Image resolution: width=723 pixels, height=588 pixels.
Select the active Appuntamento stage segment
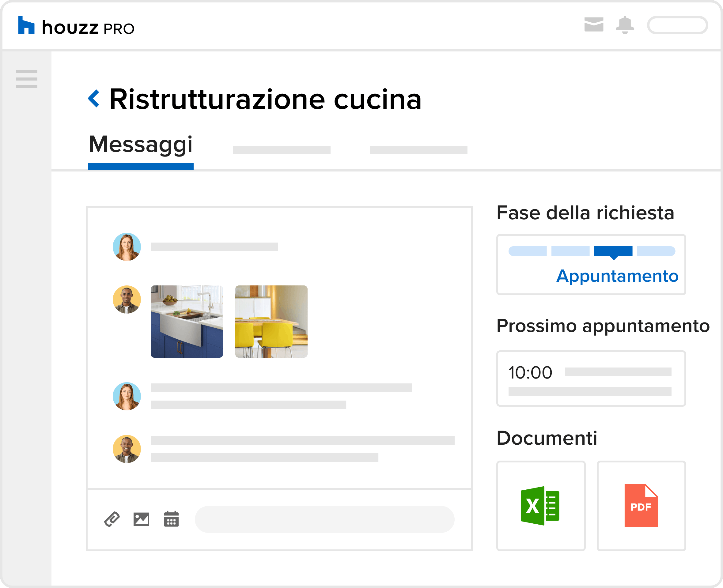click(x=613, y=252)
